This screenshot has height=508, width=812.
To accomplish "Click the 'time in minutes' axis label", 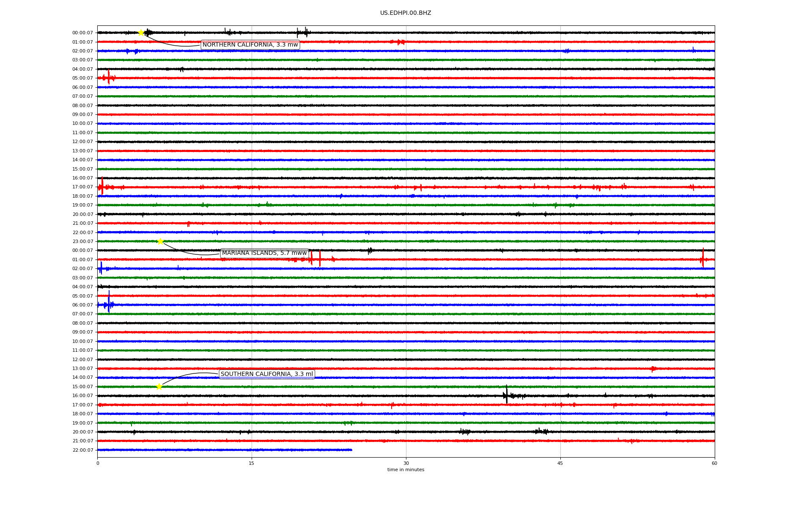I will [x=406, y=470].
